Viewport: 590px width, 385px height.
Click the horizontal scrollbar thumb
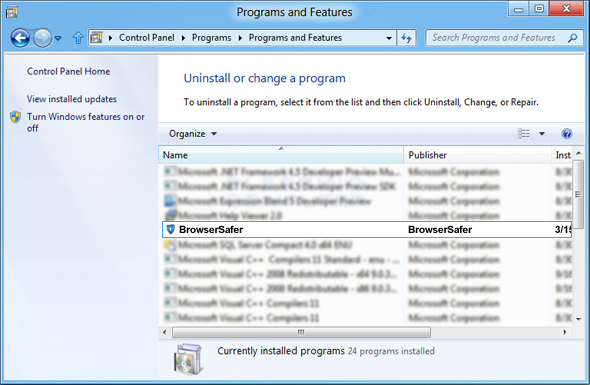tap(301, 332)
